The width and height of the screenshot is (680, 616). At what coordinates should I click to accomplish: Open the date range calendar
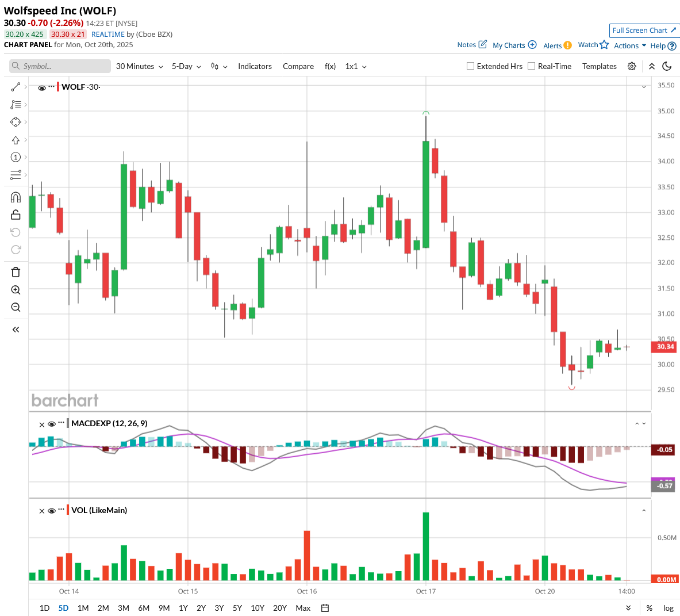tap(325, 608)
